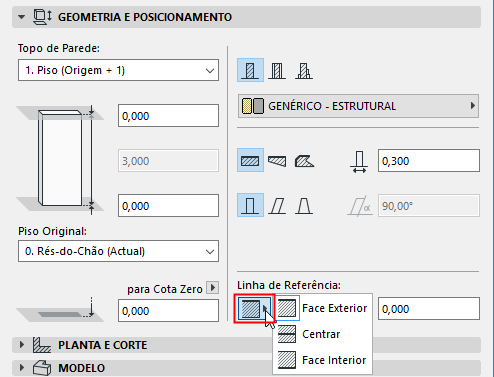The width and height of the screenshot is (494, 377).
Task: Click the para Cota Zero label
Action: [x=165, y=289]
